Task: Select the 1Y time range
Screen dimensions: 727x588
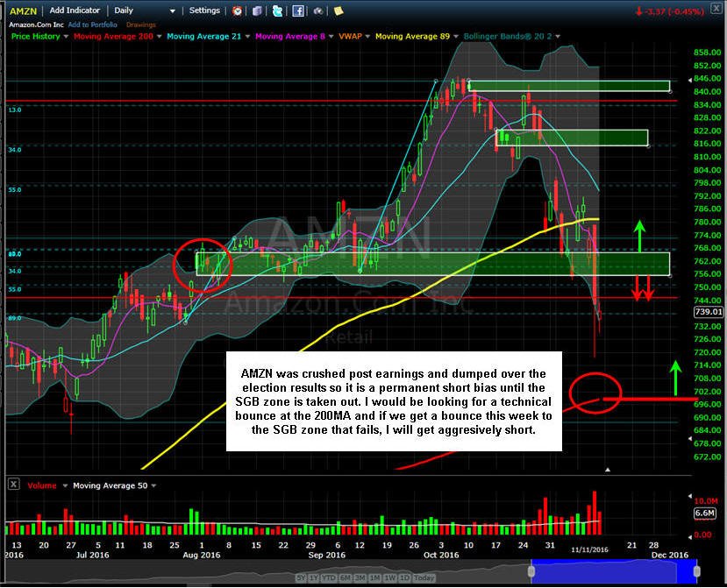Action: 314,577
